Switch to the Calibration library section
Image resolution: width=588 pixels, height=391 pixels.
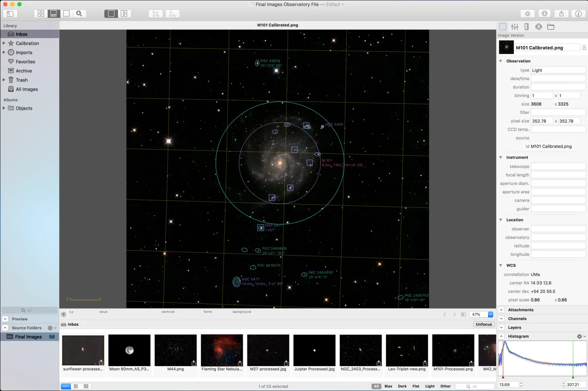(x=27, y=43)
